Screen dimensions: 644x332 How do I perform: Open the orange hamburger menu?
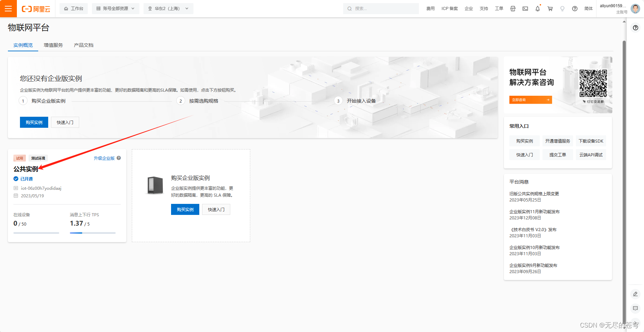8,9
